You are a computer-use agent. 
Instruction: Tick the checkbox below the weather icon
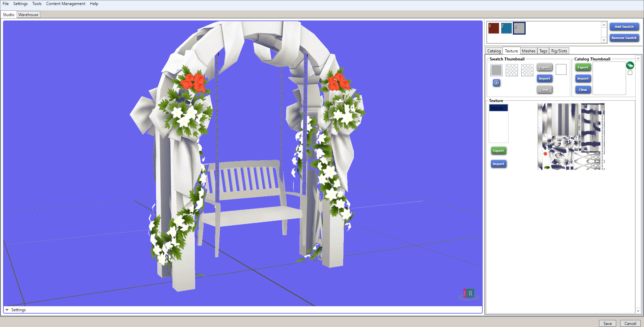[x=630, y=73]
